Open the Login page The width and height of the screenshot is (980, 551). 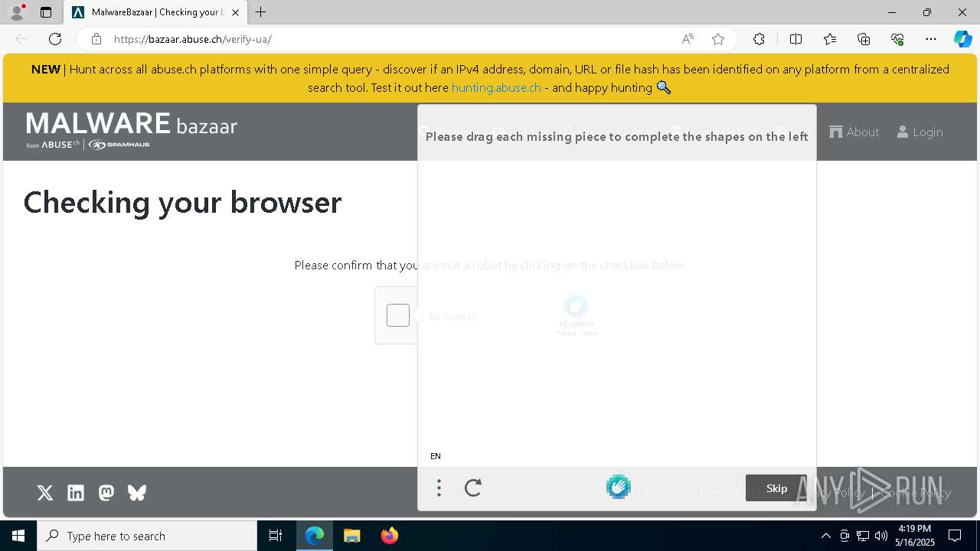pyautogui.click(x=920, y=132)
